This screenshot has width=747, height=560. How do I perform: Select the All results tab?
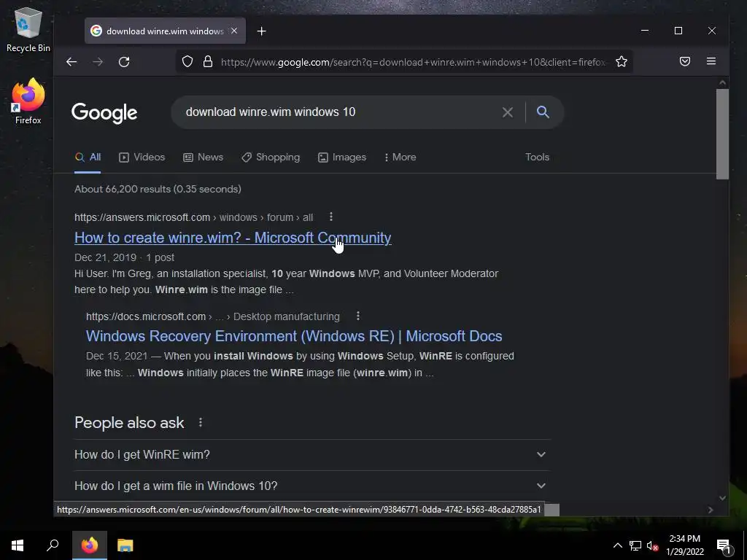coord(88,157)
